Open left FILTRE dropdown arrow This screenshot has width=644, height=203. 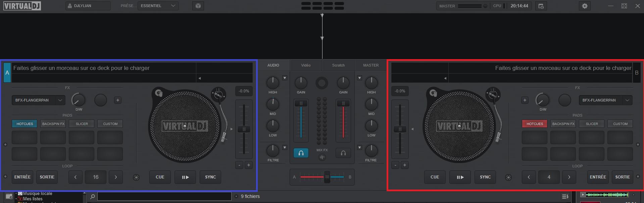285,148
